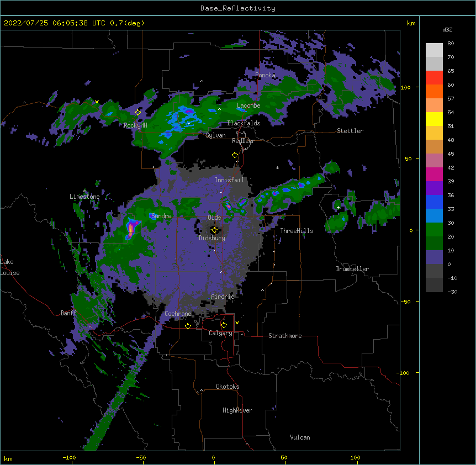Select the white plus marker east of ThreeHills
This screenshot has width=476, height=465.
pos(338,207)
